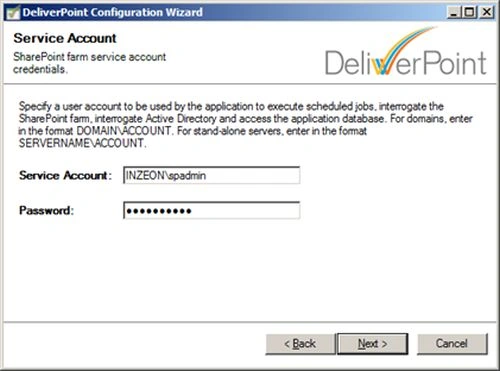Image resolution: width=500 pixels, height=371 pixels.
Task: Cancel the configuration wizard
Action: tap(452, 344)
